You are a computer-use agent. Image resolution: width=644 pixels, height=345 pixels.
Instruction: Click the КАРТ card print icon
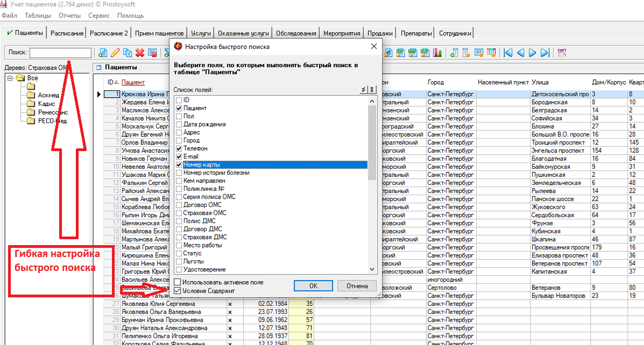(562, 53)
